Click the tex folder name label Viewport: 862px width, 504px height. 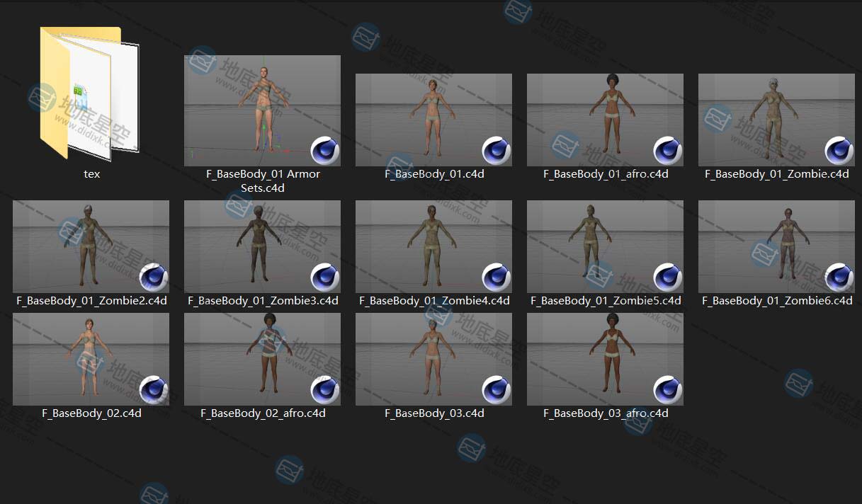pyautogui.click(x=91, y=174)
